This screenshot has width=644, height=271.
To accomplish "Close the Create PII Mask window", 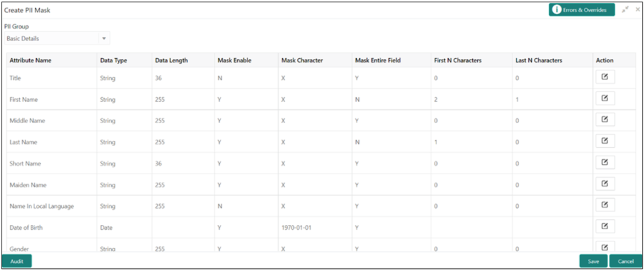I will [x=637, y=10].
